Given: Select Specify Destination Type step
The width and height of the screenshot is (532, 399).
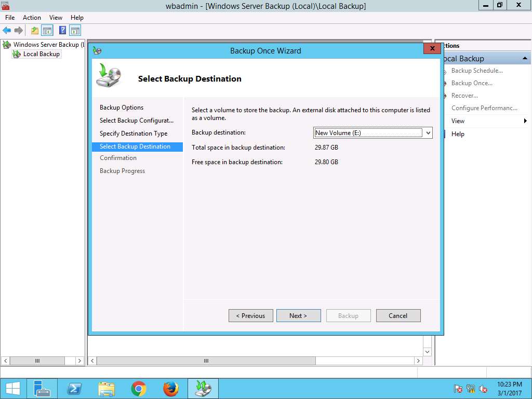Looking at the screenshot, I should pyautogui.click(x=134, y=134).
